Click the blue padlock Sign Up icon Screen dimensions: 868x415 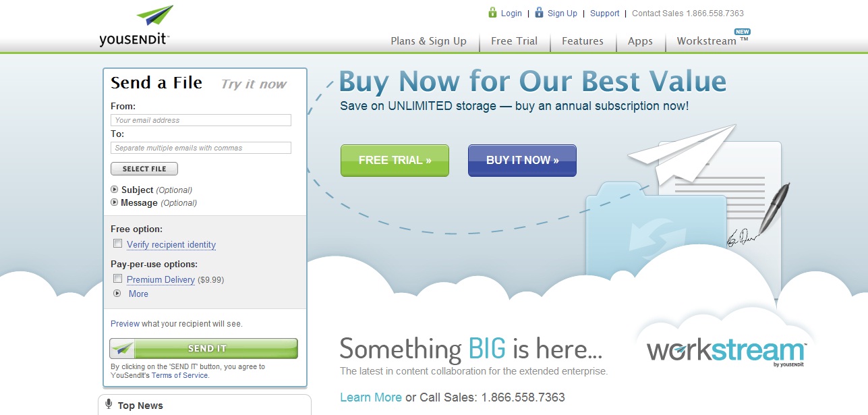(539, 12)
